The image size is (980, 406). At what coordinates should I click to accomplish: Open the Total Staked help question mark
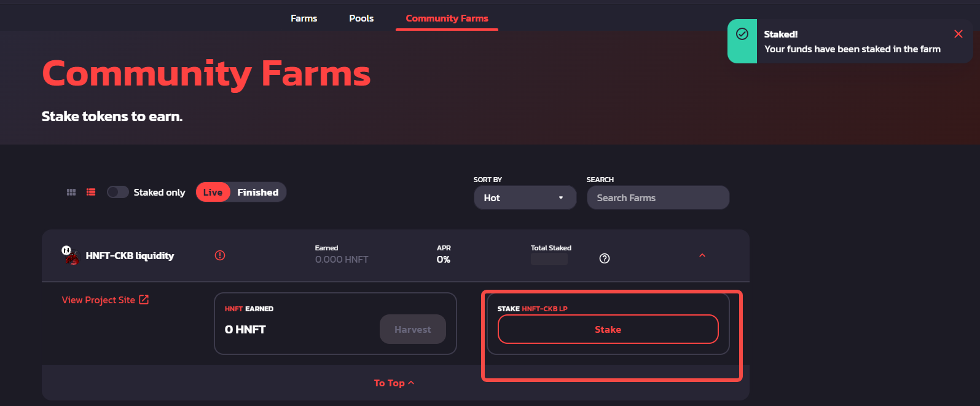pyautogui.click(x=605, y=258)
